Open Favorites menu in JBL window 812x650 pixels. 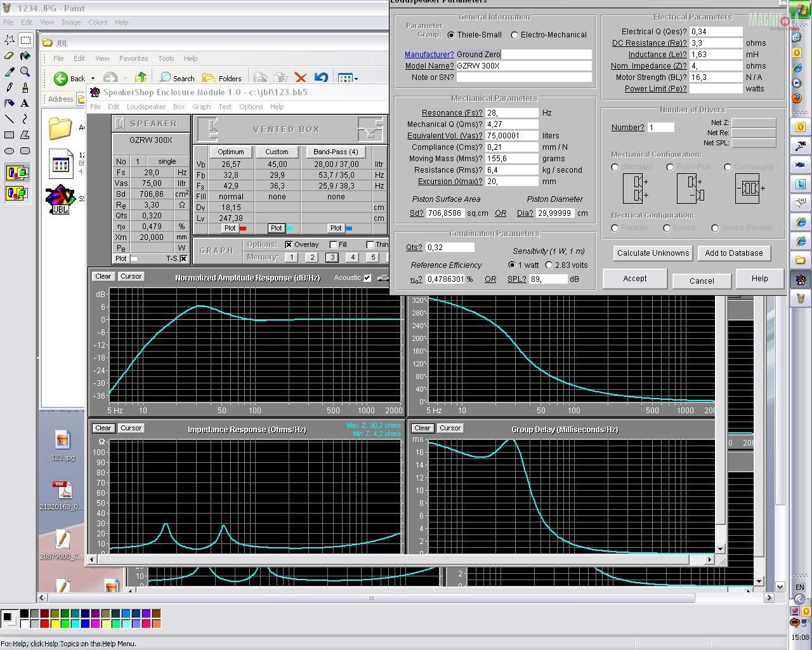(x=133, y=58)
